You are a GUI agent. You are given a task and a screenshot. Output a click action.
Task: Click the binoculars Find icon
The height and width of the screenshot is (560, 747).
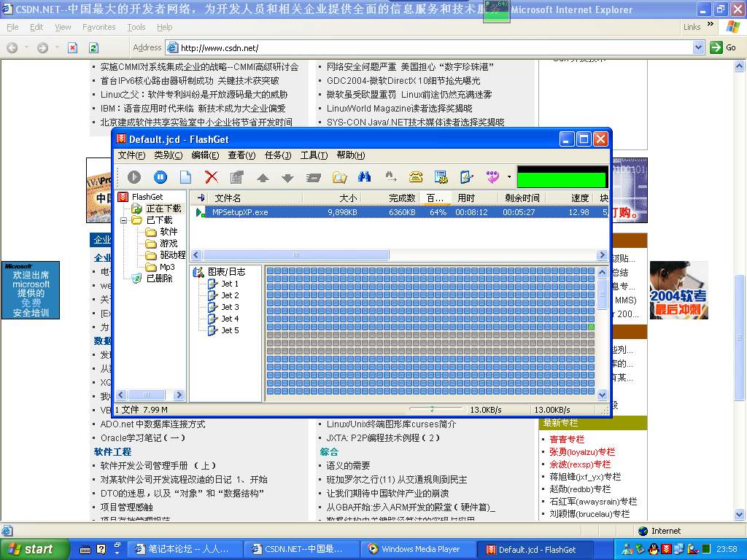pos(365,177)
